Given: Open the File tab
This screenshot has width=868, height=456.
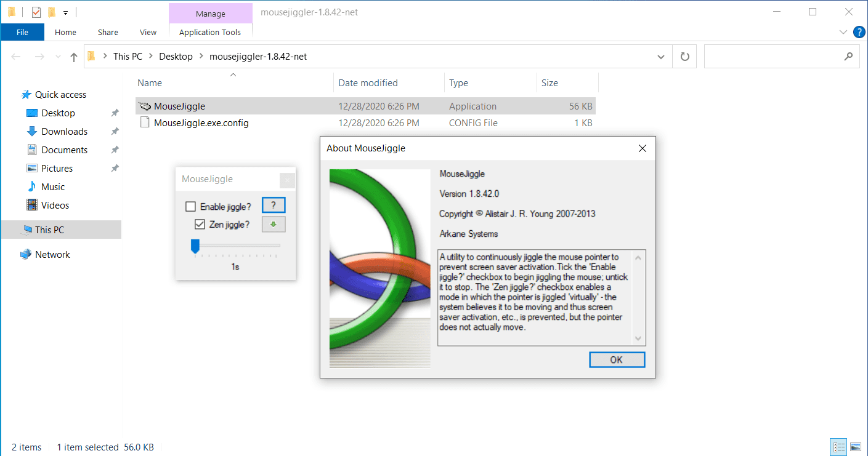Looking at the screenshot, I should coord(23,33).
